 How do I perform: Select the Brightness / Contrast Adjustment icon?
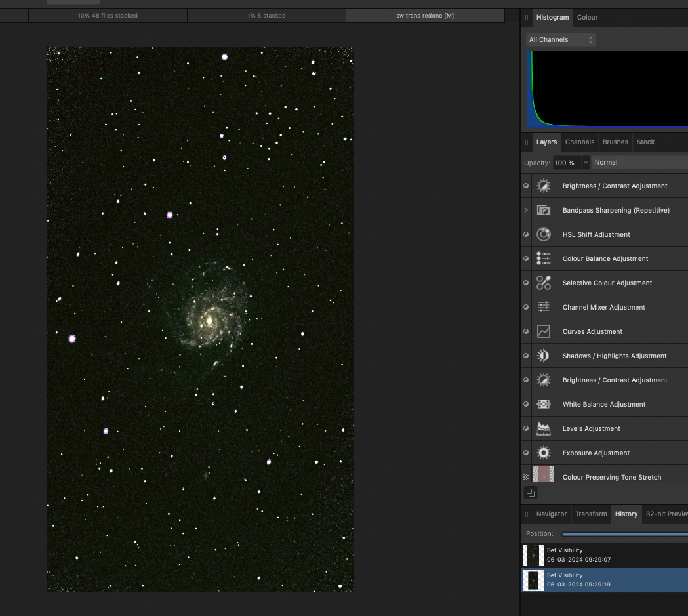click(543, 186)
